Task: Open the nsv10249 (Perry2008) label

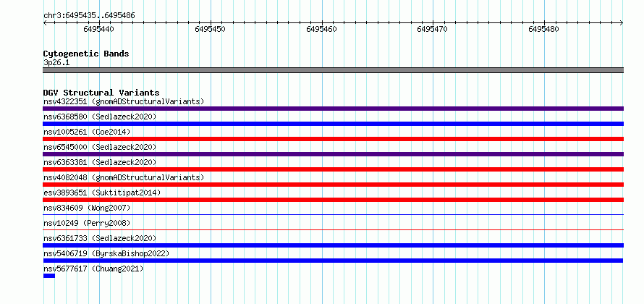Action: 87,223
